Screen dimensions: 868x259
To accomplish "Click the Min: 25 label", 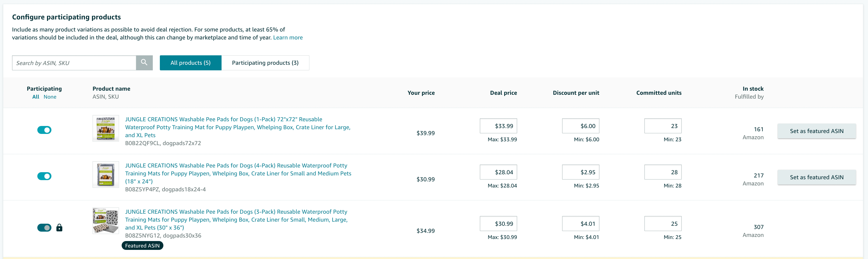I will [x=672, y=238].
